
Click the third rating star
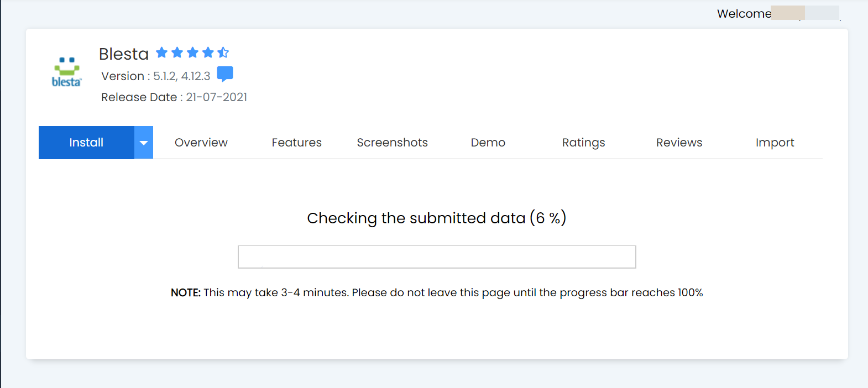192,53
